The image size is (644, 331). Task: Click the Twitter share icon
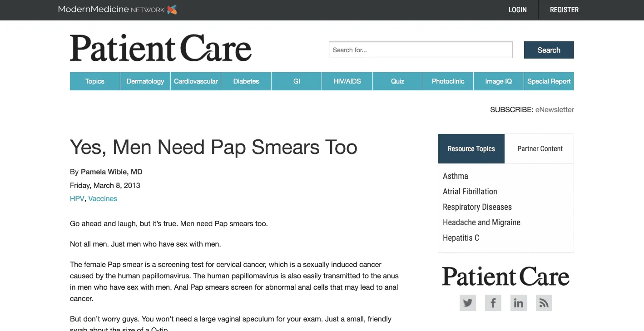pyautogui.click(x=467, y=303)
